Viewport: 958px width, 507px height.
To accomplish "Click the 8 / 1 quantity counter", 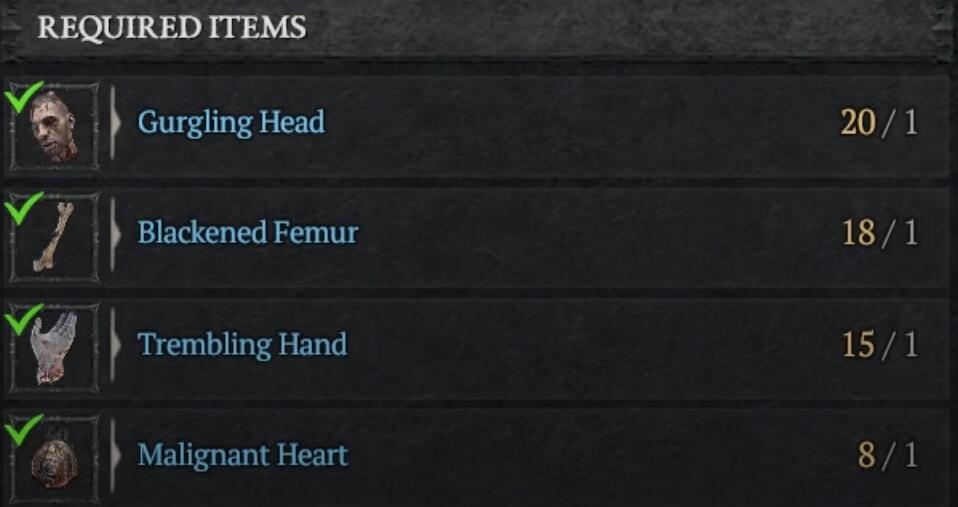I will [x=888, y=456].
